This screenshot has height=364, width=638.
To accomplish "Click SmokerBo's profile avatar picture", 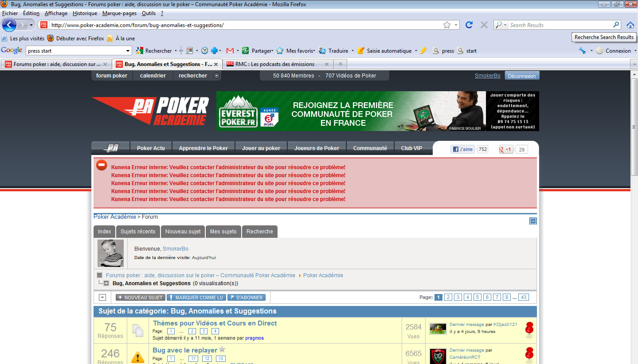I will (x=110, y=253).
